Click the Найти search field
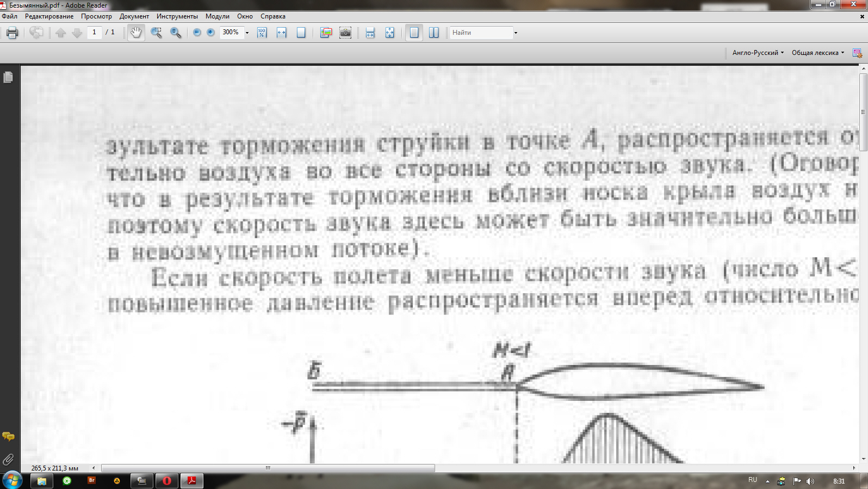Screen dimensions: 868x489 point(481,33)
